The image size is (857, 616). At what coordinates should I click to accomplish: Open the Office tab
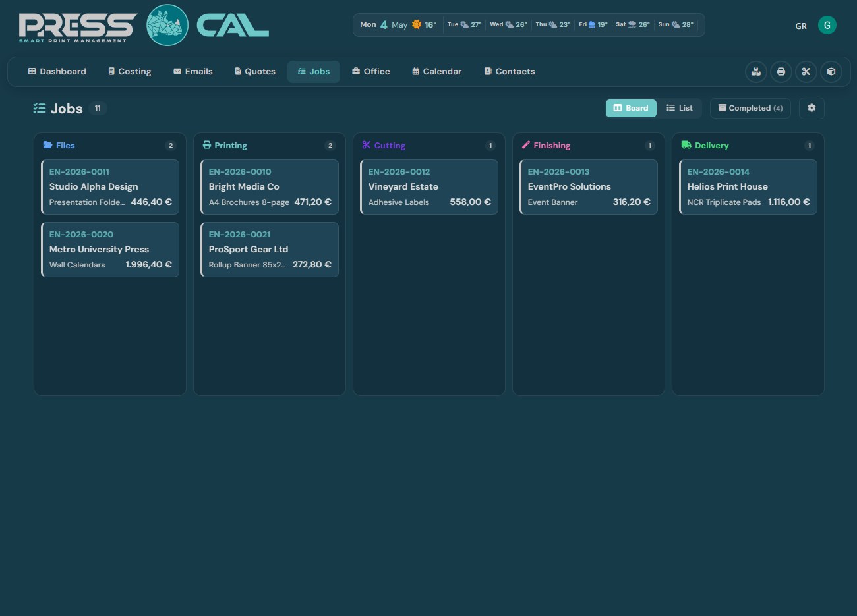pos(371,72)
